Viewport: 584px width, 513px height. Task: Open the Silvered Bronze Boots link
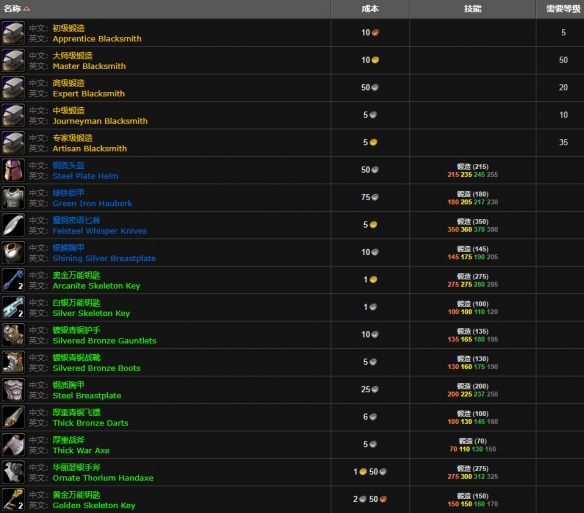[x=96, y=368]
